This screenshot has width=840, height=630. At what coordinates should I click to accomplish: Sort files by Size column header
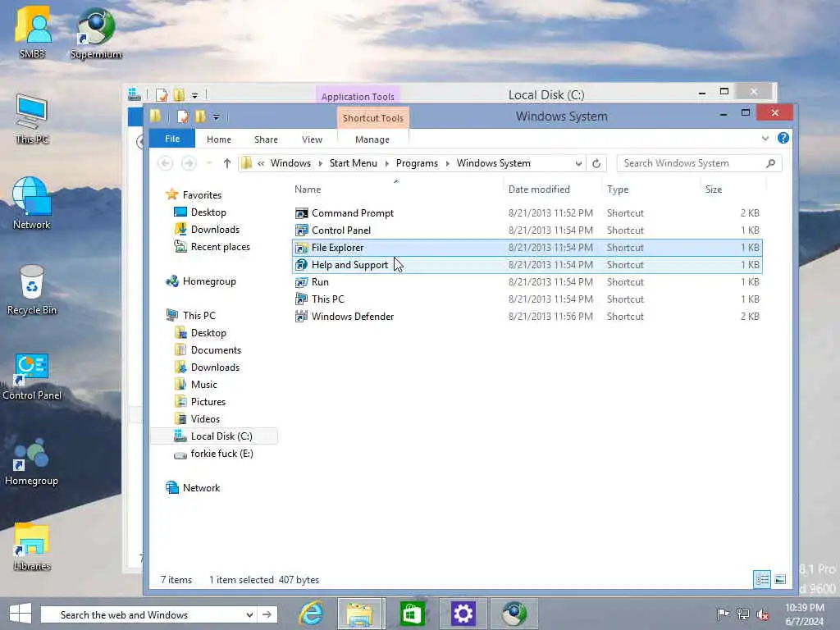click(714, 189)
